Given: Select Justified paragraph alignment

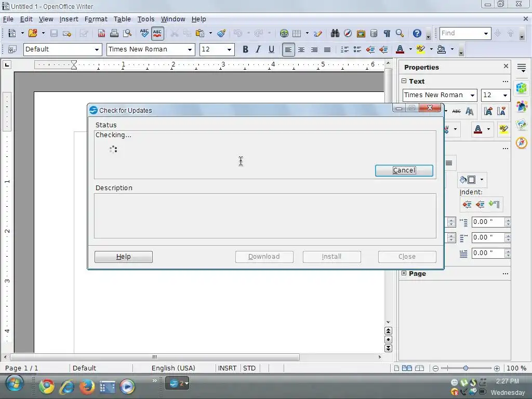Looking at the screenshot, I should click(x=327, y=49).
